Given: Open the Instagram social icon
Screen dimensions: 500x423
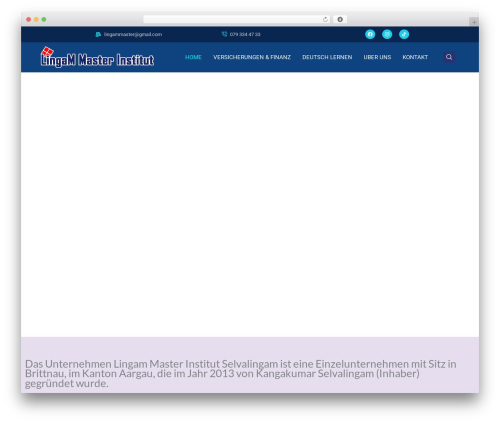Looking at the screenshot, I should (387, 34).
